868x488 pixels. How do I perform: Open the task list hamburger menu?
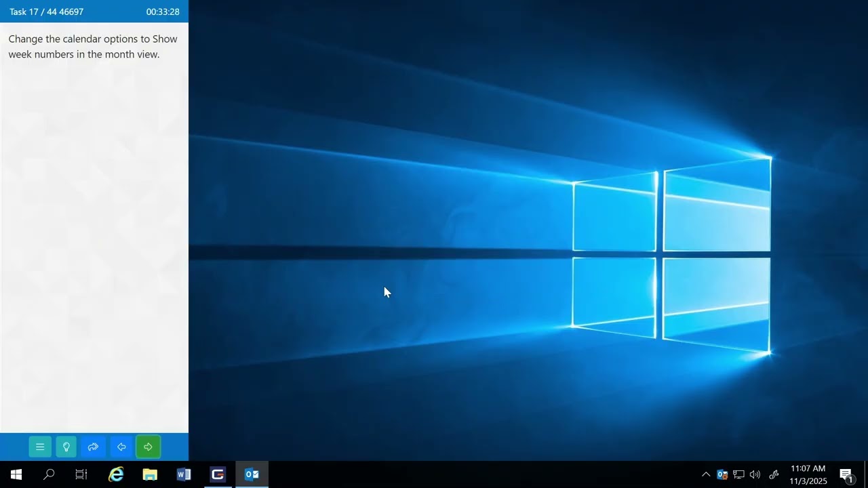click(x=40, y=447)
